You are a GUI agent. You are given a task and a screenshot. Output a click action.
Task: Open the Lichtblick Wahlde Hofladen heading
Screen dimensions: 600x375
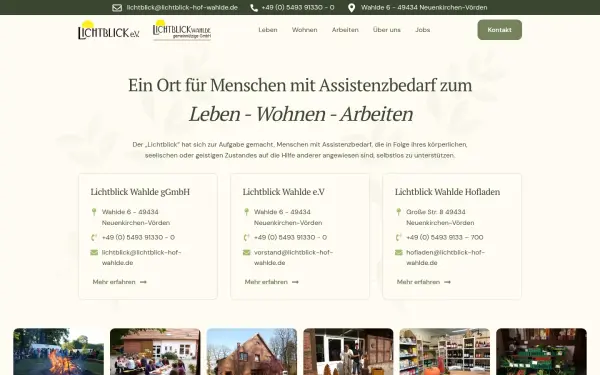click(447, 192)
